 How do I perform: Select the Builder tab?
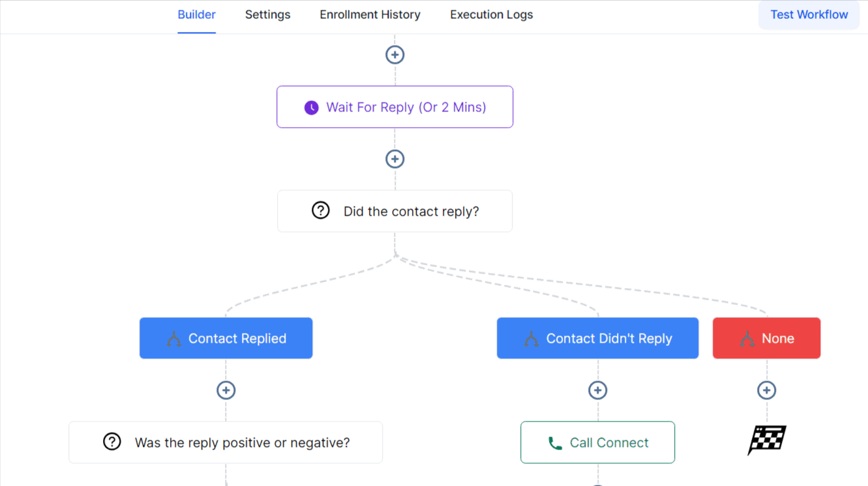196,14
